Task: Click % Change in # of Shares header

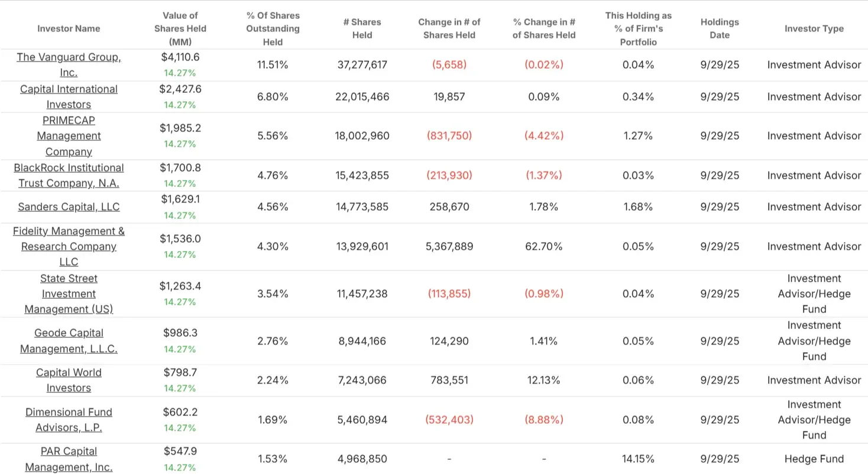Action: pos(544,28)
